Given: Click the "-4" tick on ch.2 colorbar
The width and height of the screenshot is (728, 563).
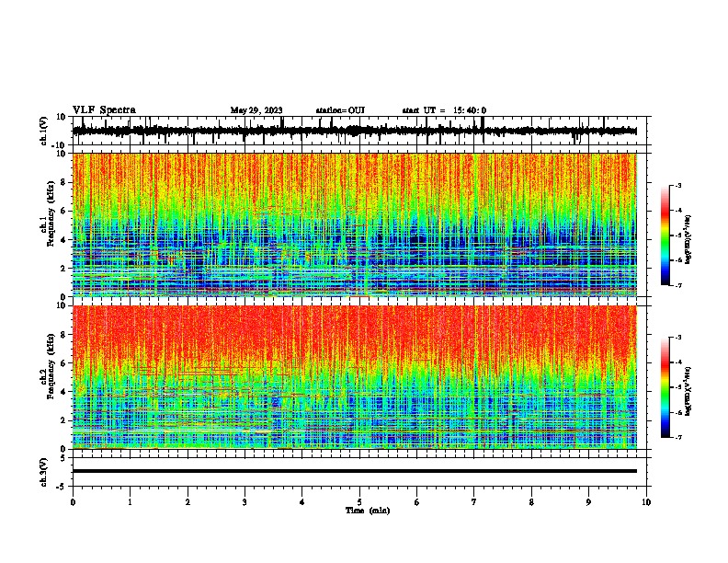Looking at the screenshot, I should [678, 362].
